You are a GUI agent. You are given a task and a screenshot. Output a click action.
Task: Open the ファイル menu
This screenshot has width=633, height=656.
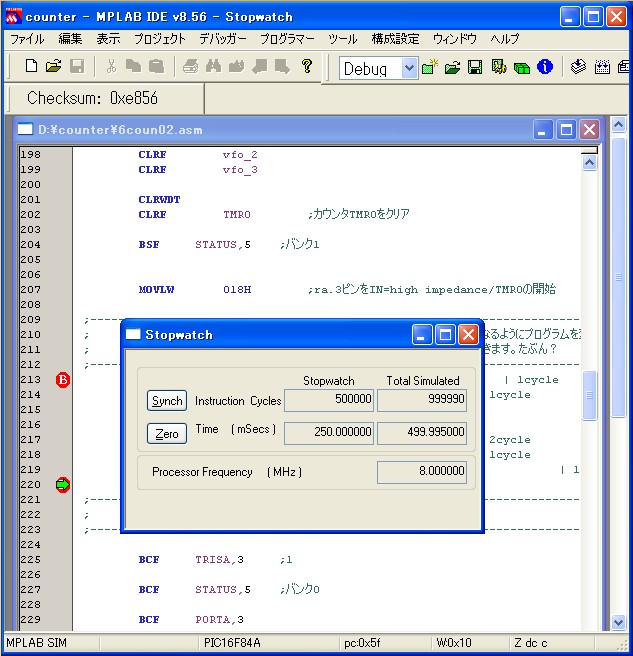pyautogui.click(x=27, y=39)
